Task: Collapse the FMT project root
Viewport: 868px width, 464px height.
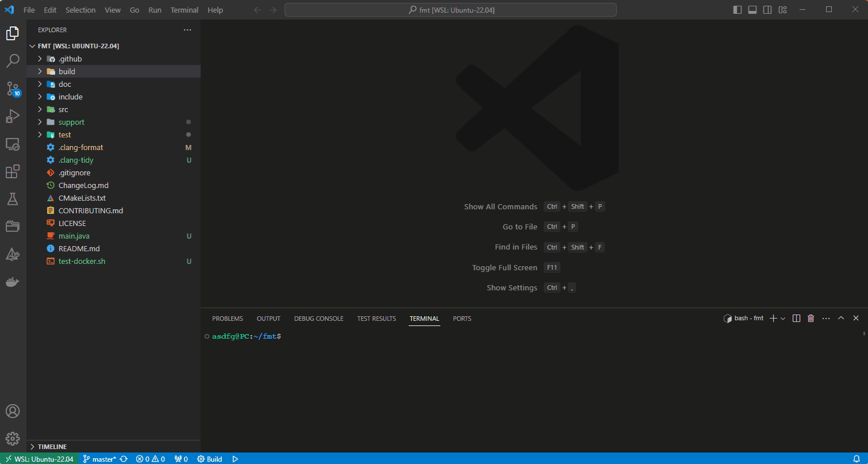Action: pos(33,45)
